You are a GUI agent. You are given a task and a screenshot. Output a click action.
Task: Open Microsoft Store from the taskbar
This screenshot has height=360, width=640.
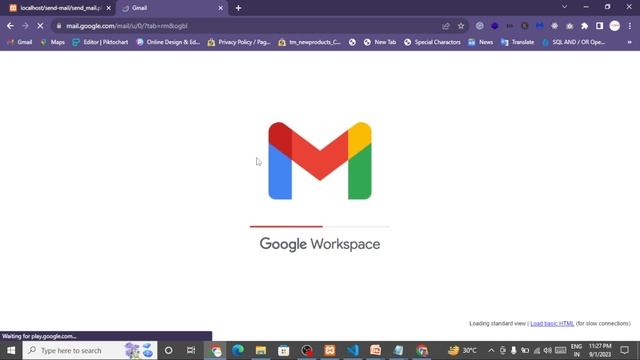[284, 350]
